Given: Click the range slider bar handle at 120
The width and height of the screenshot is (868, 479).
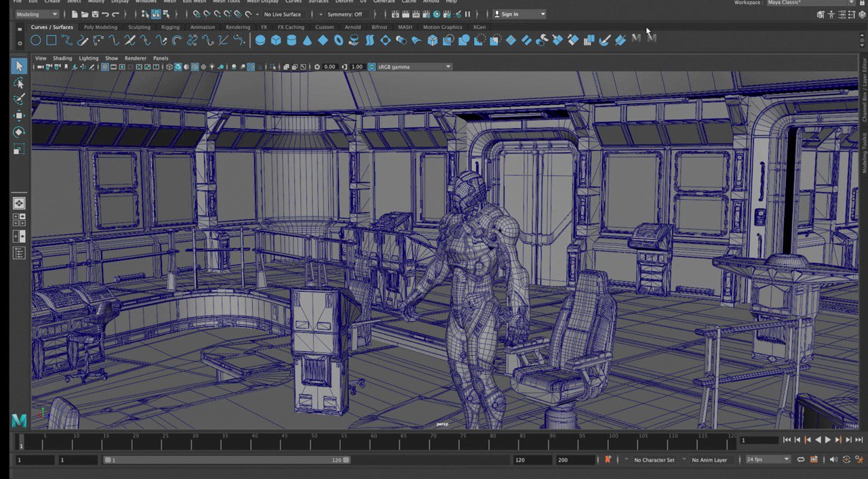Looking at the screenshot, I should [x=347, y=460].
